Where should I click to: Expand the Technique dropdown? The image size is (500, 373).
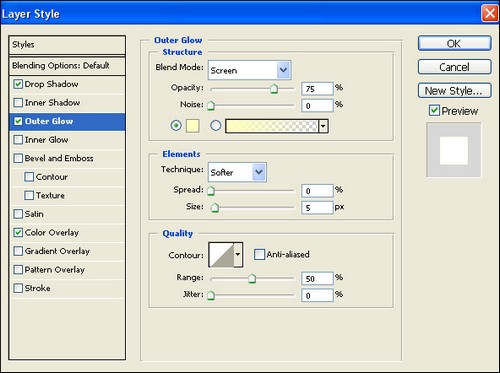point(237,172)
